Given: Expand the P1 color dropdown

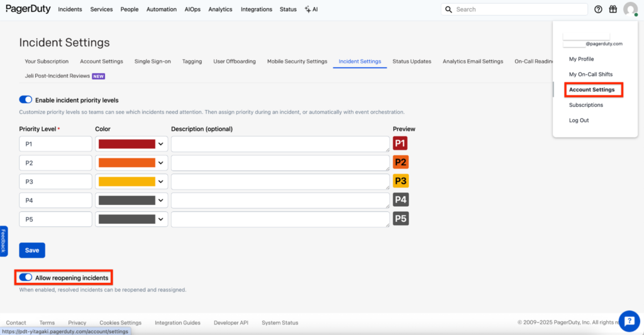Looking at the screenshot, I should pyautogui.click(x=161, y=144).
